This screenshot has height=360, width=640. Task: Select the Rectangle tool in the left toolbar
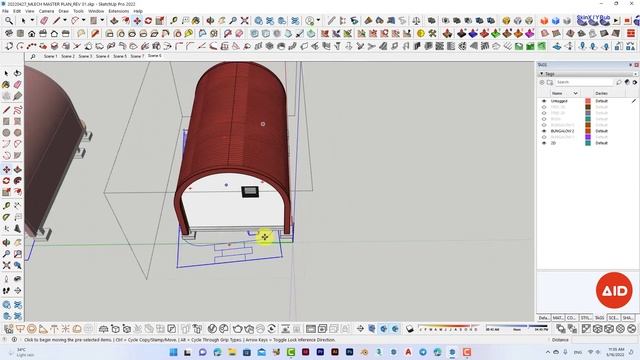[x=6, y=121]
